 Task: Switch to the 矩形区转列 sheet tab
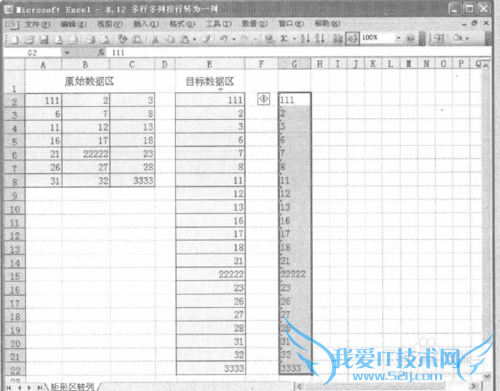pyautogui.click(x=73, y=387)
